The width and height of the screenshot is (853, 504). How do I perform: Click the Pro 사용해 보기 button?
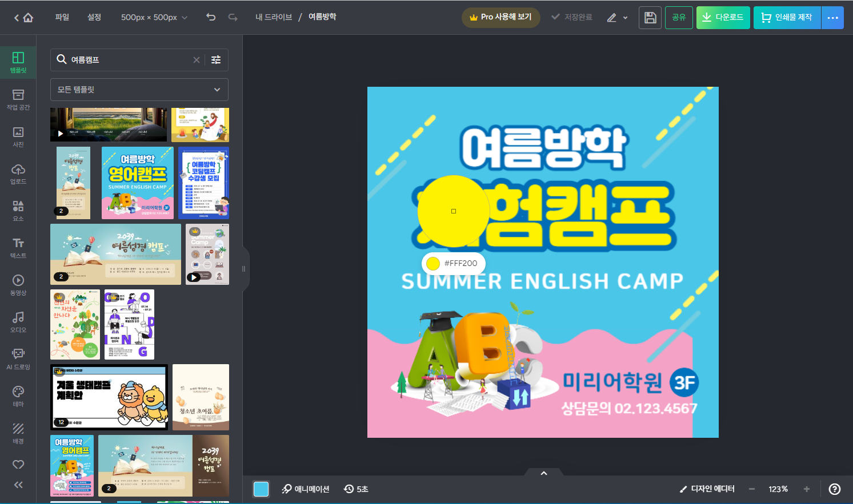(501, 17)
